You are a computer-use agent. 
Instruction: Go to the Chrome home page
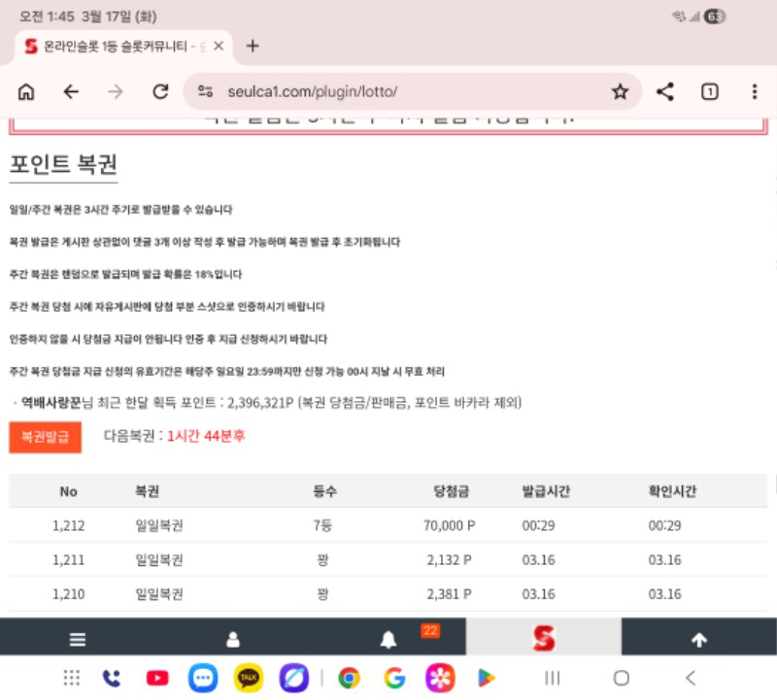tap(26, 92)
